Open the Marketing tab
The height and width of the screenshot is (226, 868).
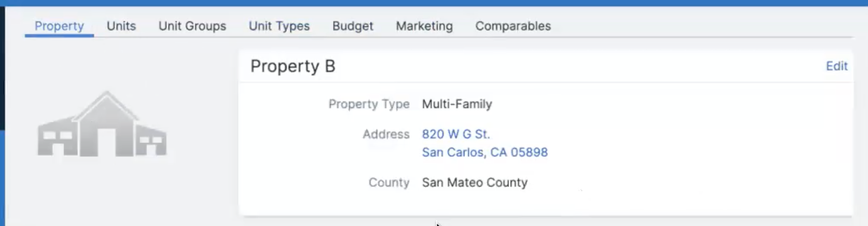pyautogui.click(x=424, y=26)
